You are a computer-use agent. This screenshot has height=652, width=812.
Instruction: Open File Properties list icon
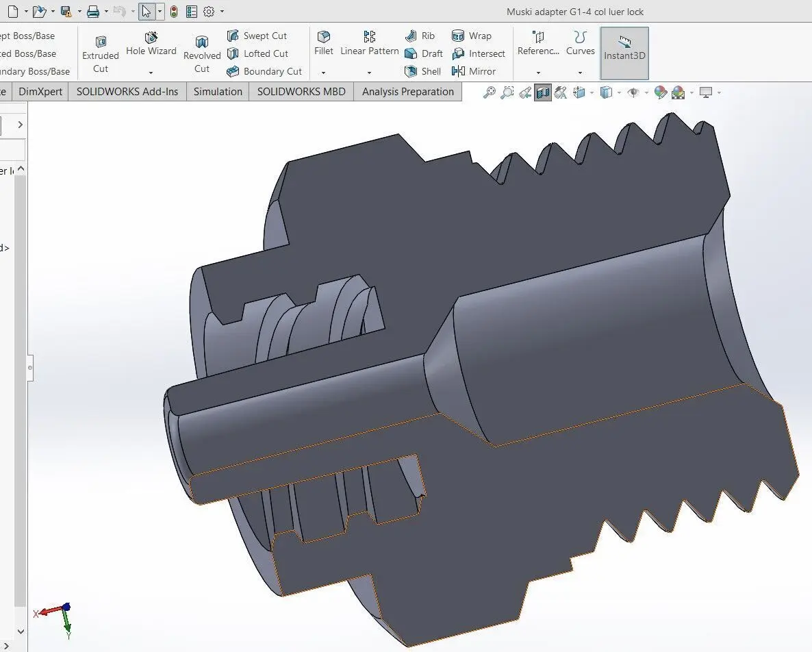(192, 12)
